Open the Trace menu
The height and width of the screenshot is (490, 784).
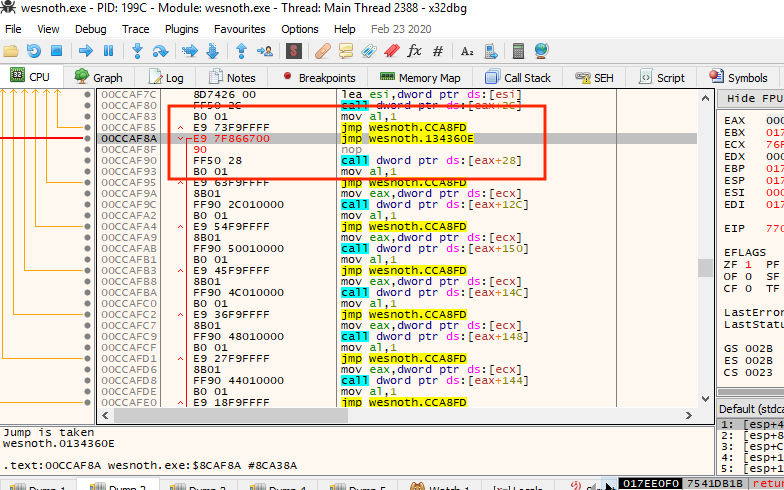(136, 29)
